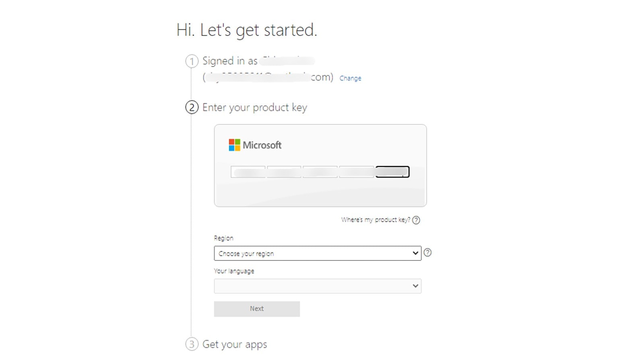644x358 pixels.
Task: Select the second product key box
Action: coord(284,172)
